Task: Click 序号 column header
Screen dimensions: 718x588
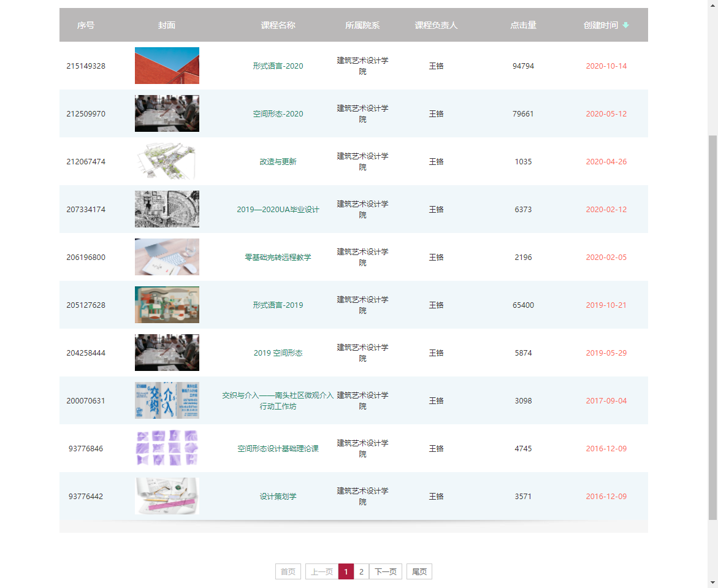Action: click(x=86, y=25)
